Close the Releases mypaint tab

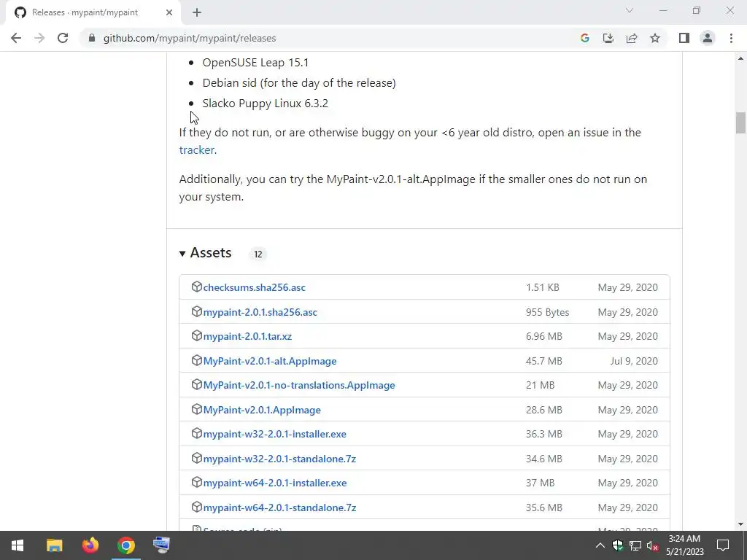(169, 12)
